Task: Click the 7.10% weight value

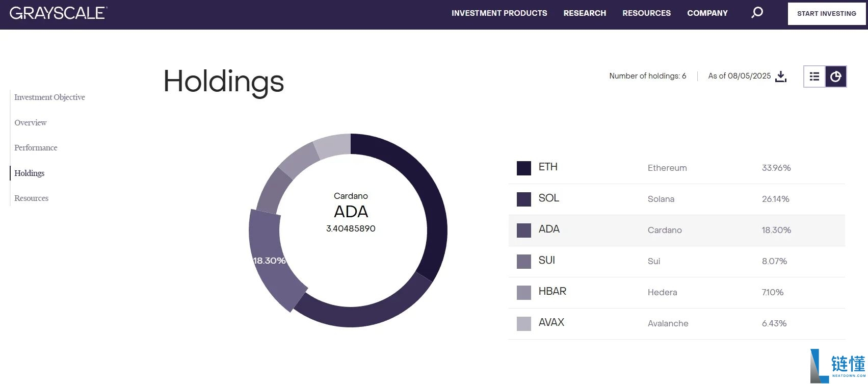Action: point(773,292)
